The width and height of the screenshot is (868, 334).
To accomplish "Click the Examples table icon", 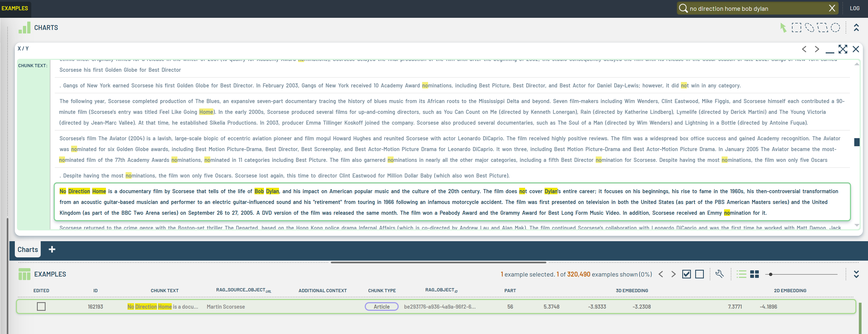I will pos(24,274).
